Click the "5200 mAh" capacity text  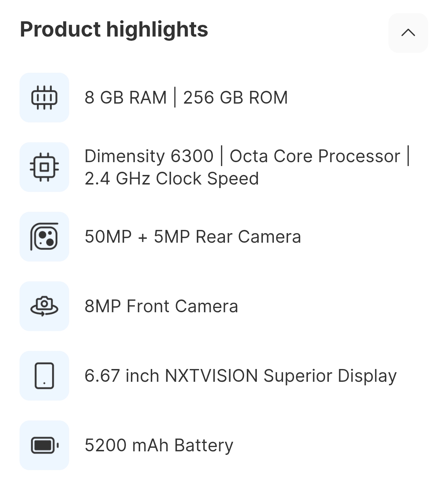126,445
